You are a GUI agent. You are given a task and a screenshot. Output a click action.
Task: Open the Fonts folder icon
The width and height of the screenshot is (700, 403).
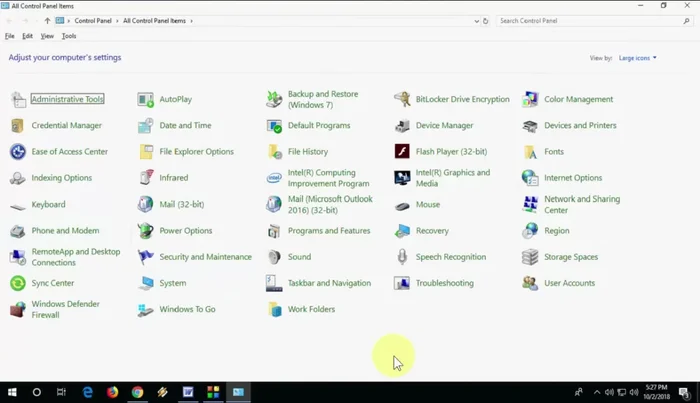(530, 152)
